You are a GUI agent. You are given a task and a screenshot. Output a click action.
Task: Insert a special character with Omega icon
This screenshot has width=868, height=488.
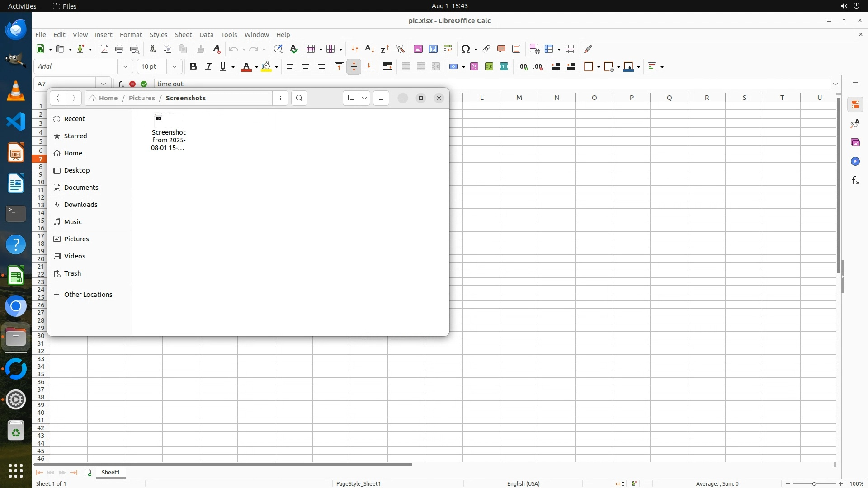[x=465, y=49]
